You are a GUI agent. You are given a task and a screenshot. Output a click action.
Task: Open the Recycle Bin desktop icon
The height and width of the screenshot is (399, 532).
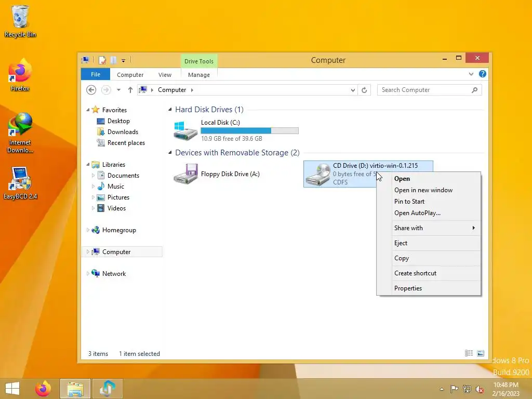(20, 21)
